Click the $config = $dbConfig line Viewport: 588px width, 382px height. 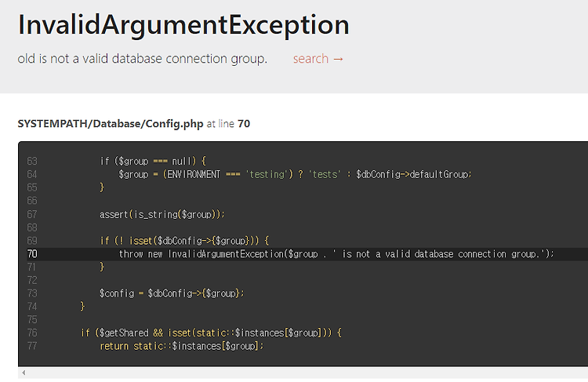[x=172, y=293]
